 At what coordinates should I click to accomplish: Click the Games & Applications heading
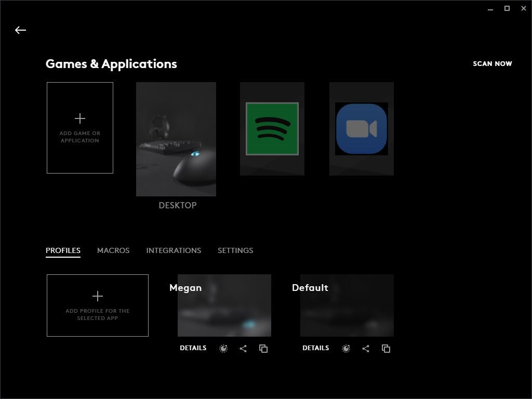(x=111, y=64)
